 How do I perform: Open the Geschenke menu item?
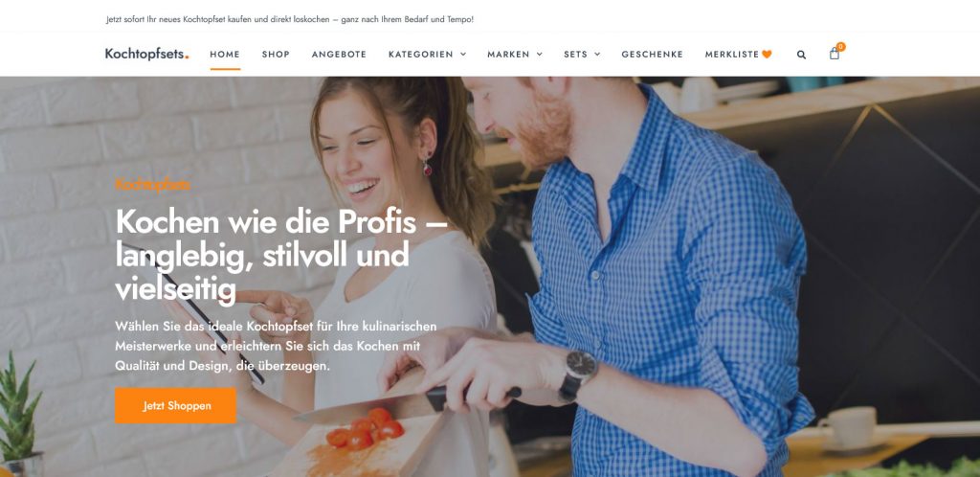(652, 55)
